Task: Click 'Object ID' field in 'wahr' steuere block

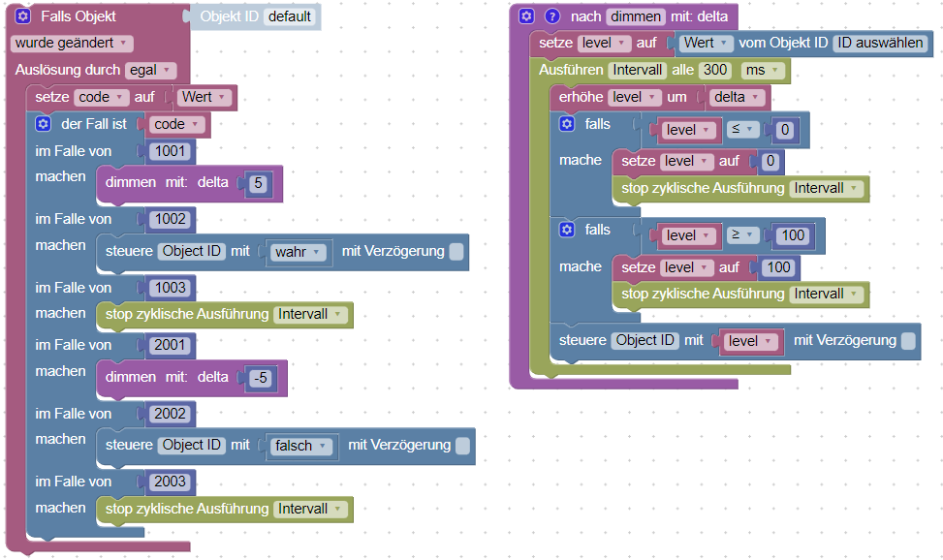Action: 191,252
